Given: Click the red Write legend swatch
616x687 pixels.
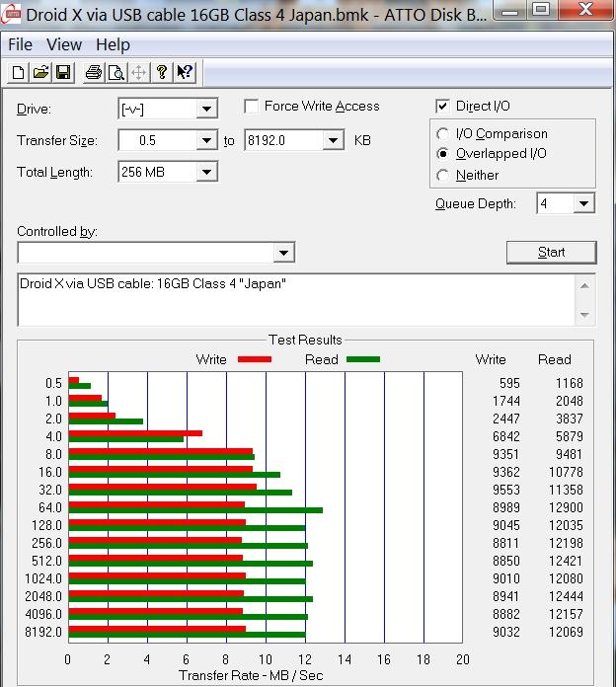Looking at the screenshot, I should pos(255,359).
